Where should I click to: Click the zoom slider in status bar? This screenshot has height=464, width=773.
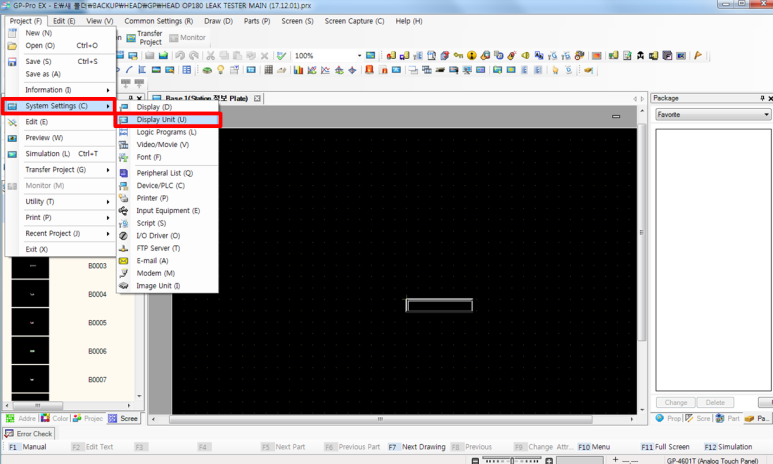512,461
